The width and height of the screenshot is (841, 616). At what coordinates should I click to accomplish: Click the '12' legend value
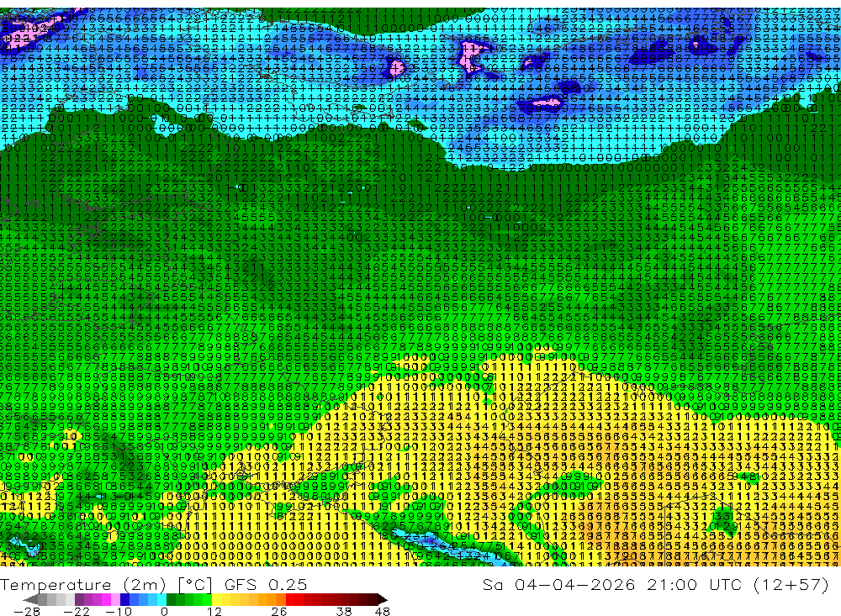[214, 611]
